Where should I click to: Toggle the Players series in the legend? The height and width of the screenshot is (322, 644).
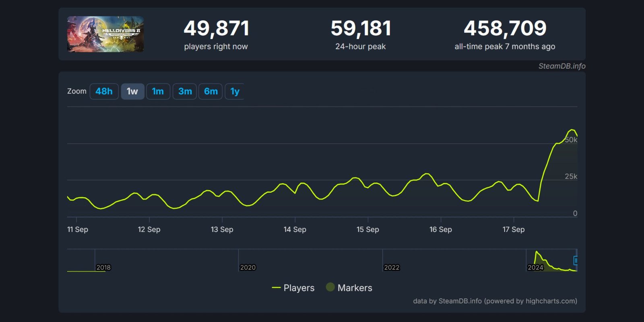pyautogui.click(x=293, y=288)
